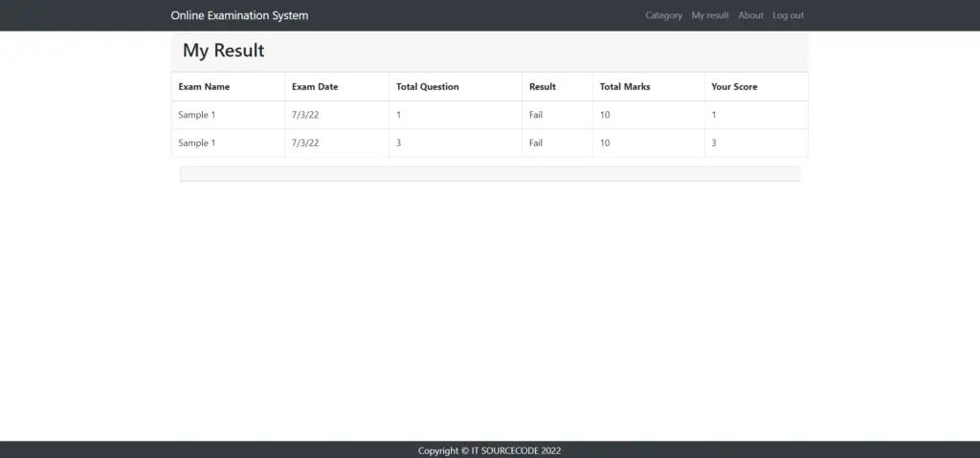Click the Result column header

542,87
